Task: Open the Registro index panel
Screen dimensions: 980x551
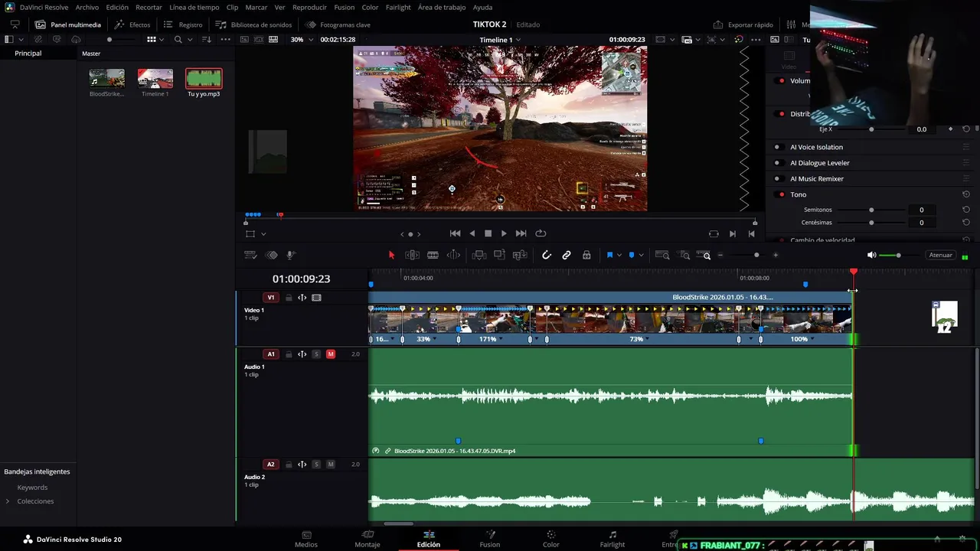Action: pyautogui.click(x=183, y=24)
